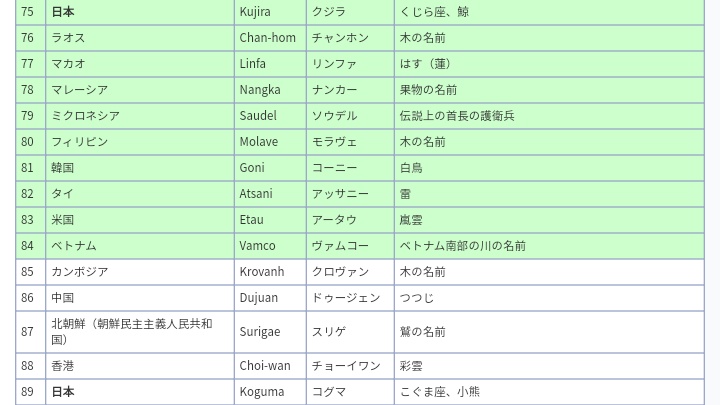Select the カンボジア country cell
720x405 pixels.
[140, 272]
